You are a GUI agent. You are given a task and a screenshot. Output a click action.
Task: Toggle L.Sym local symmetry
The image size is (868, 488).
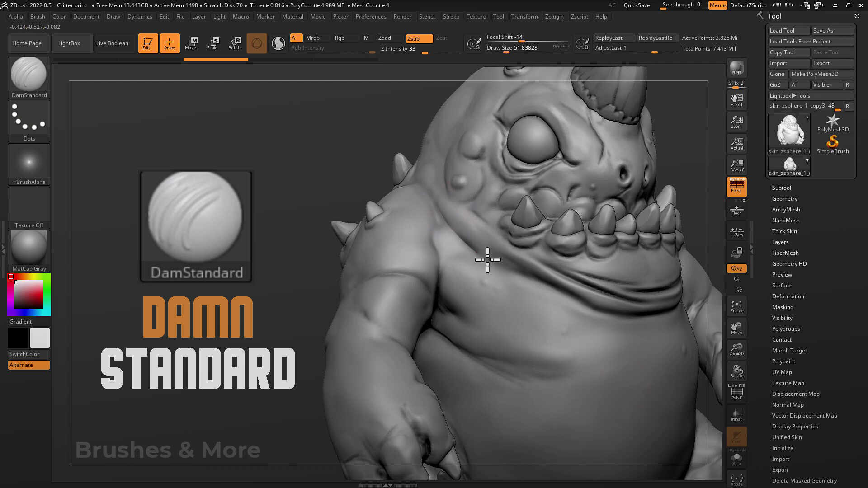pyautogui.click(x=736, y=231)
